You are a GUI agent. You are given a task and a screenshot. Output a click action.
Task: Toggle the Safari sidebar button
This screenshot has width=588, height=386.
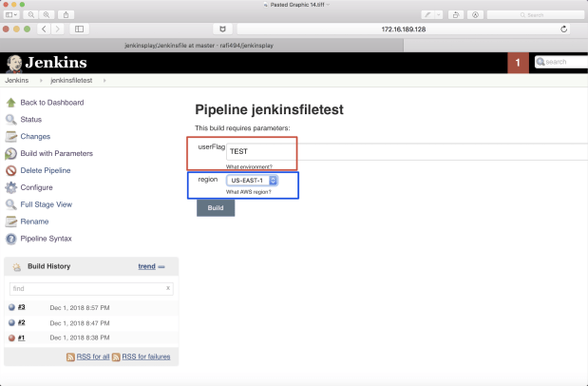[x=79, y=29]
